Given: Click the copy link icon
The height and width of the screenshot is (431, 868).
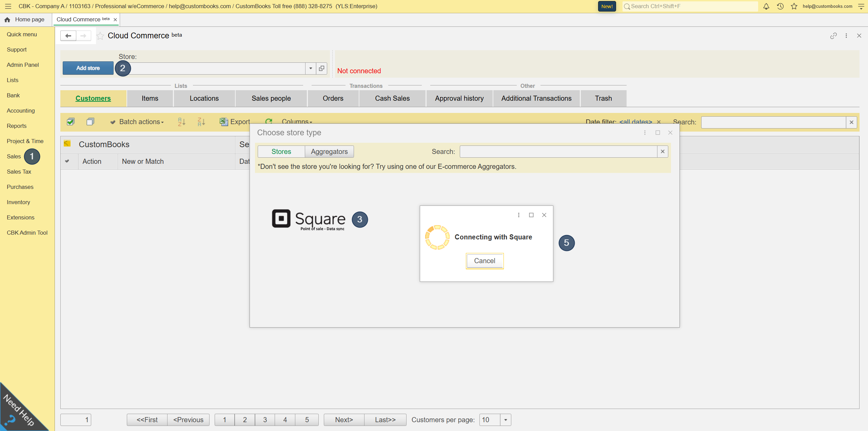Looking at the screenshot, I should point(833,36).
